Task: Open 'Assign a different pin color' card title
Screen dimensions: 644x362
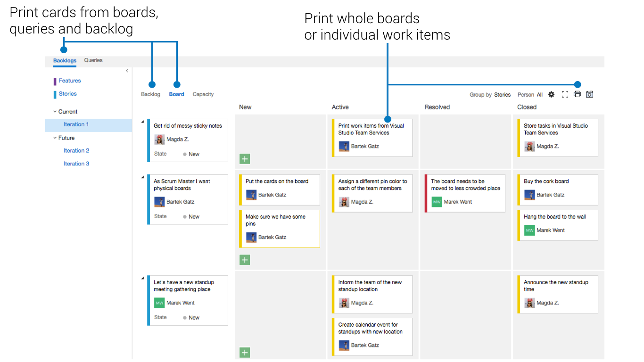Action: [372, 185]
